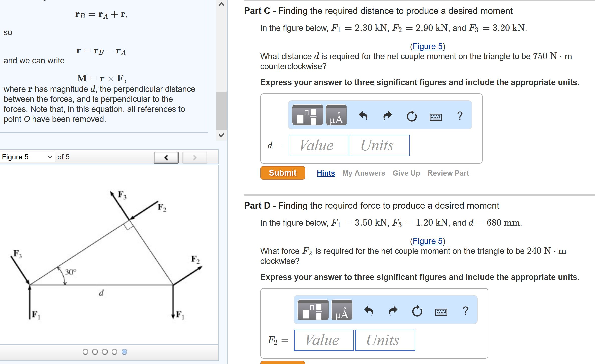
Task: Click the previous figure arrow button
Action: [x=166, y=157]
